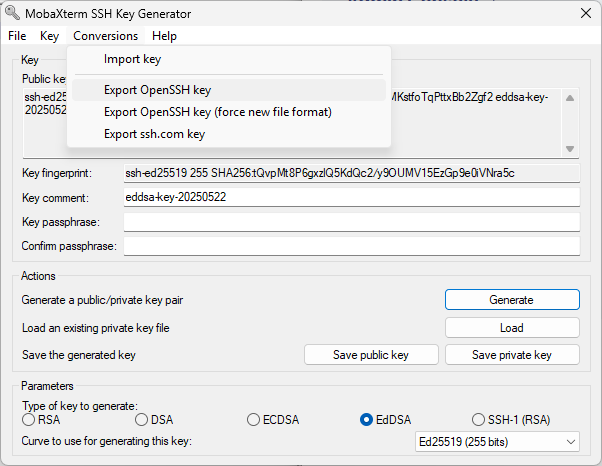The width and height of the screenshot is (602, 466).
Task: Close the Conversions menu
Action: (106, 36)
